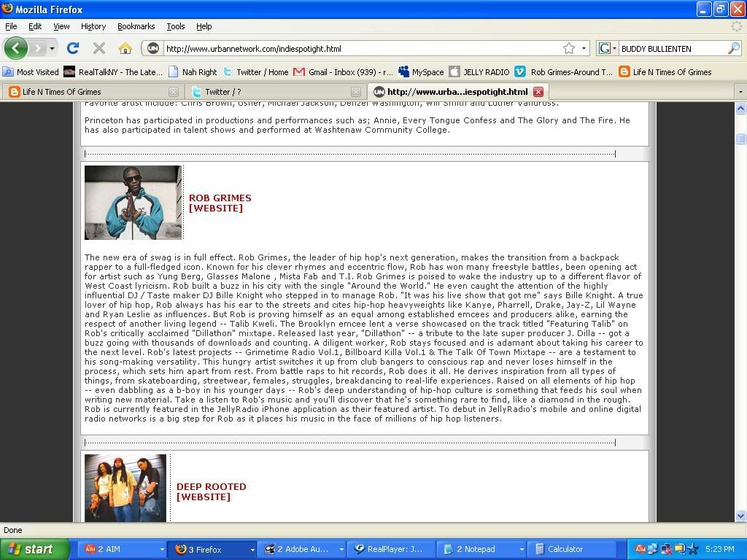Viewport: 747px width, 560px height.
Task: Focus the urbannetwork.com address bar
Action: 362,49
